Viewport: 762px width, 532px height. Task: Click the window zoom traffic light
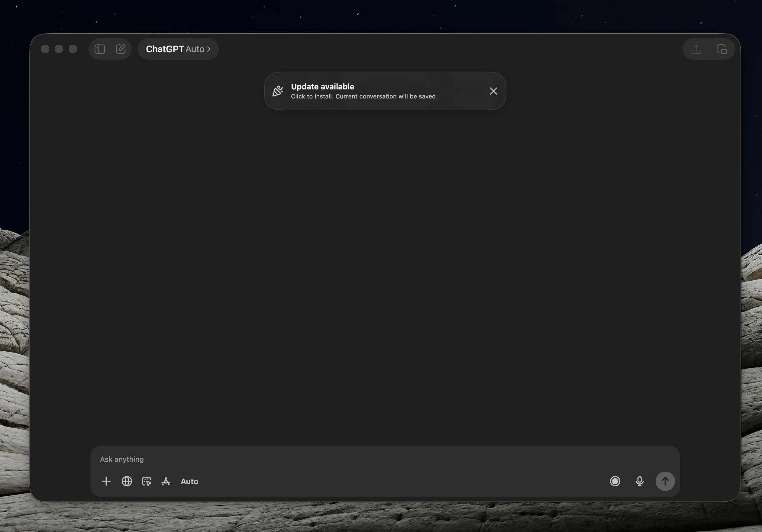pos(73,49)
